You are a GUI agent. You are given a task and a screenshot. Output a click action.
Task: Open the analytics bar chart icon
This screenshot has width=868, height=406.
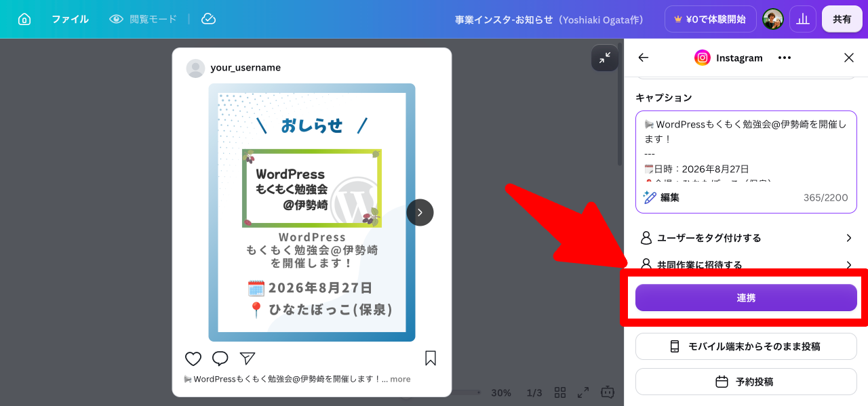(x=803, y=19)
